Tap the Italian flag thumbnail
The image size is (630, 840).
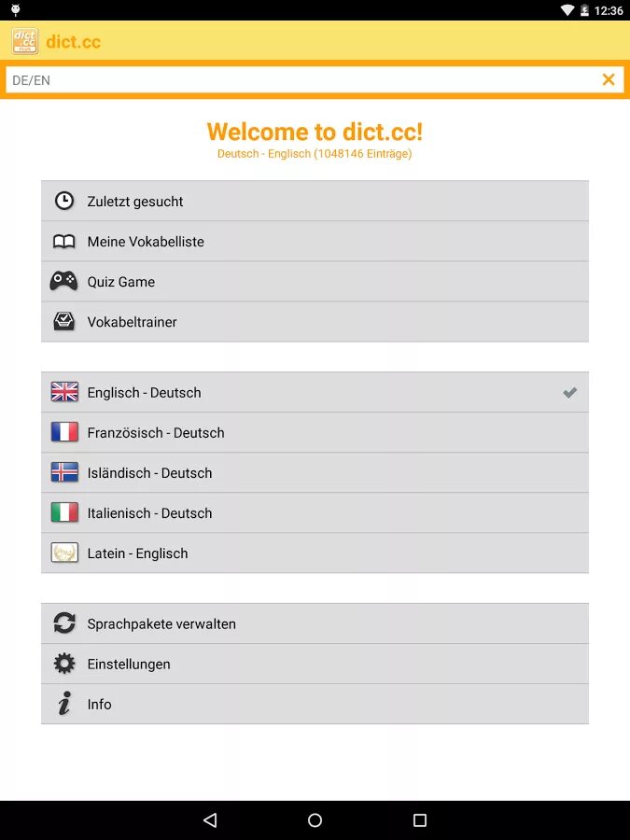64,512
